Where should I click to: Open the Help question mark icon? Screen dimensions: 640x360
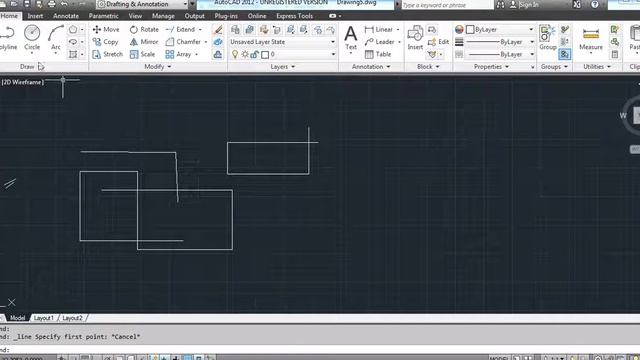coord(595,4)
